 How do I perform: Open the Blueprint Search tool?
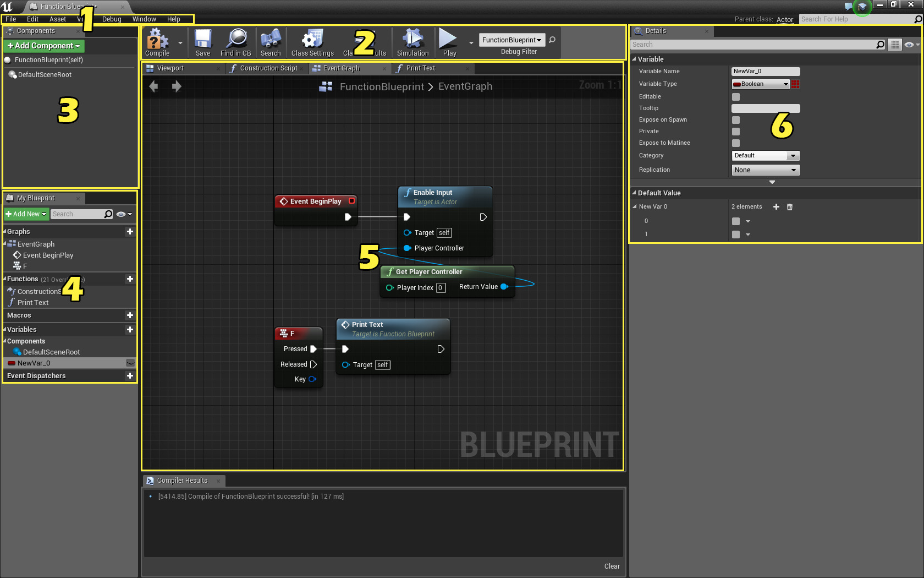coord(271,42)
